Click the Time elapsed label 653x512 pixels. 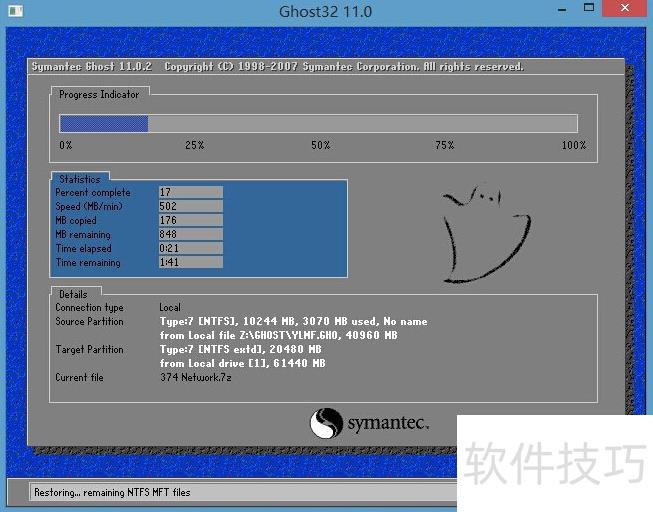[x=84, y=248]
